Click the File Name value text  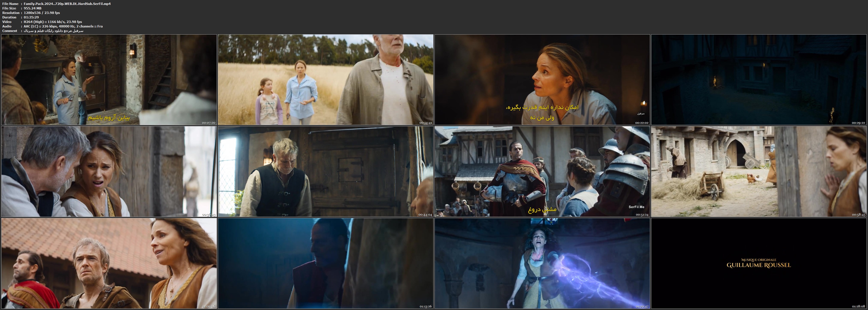click(x=67, y=4)
